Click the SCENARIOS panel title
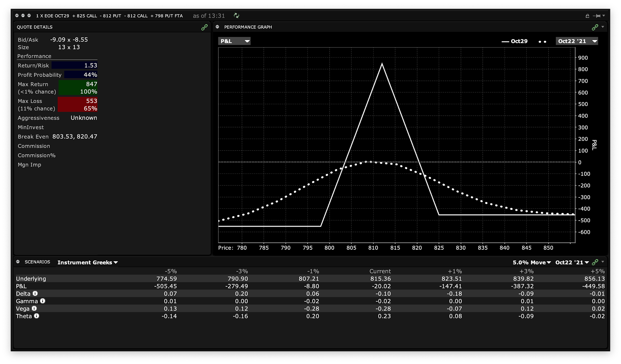 pos(37,262)
